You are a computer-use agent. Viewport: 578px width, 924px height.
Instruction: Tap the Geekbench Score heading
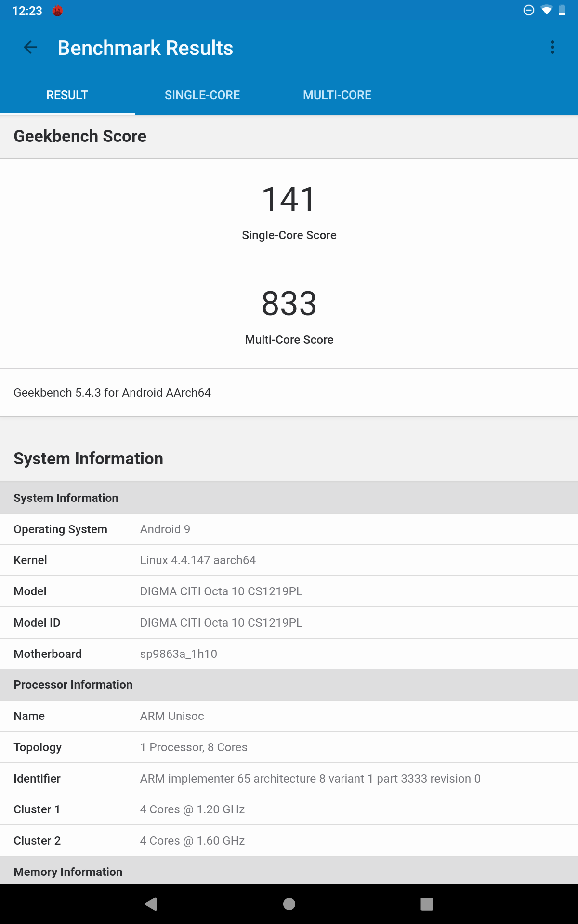(80, 136)
